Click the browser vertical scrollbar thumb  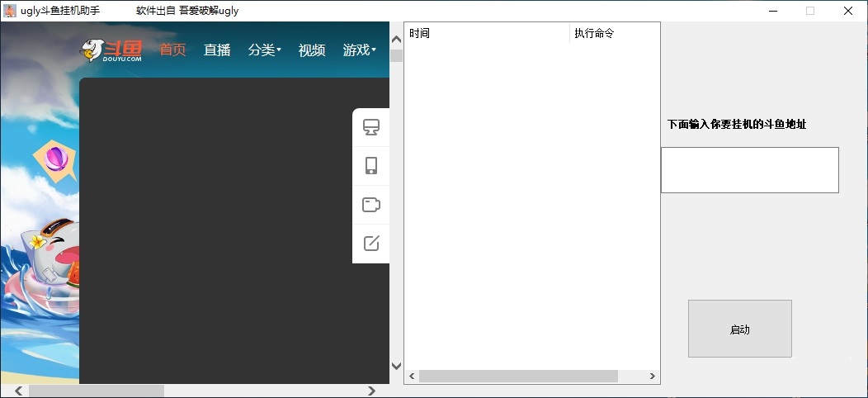[x=396, y=56]
